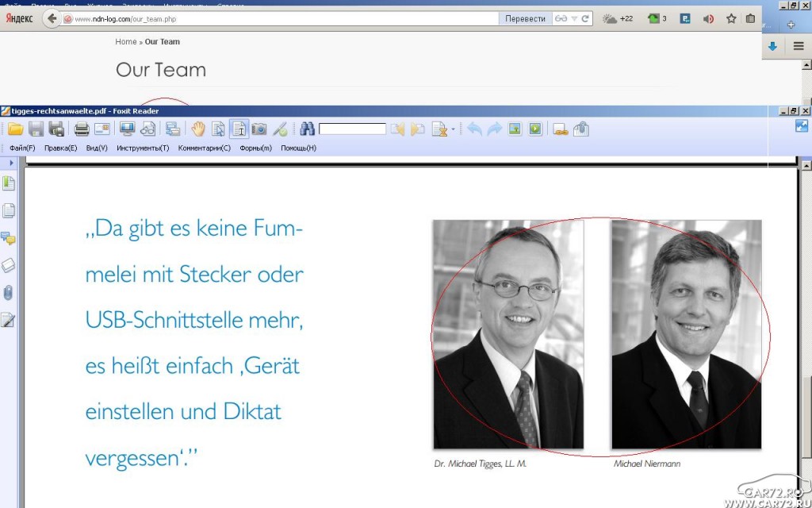Click the Яндекс logo in browser
Image resolution: width=812 pixels, height=508 pixels.
(x=19, y=19)
